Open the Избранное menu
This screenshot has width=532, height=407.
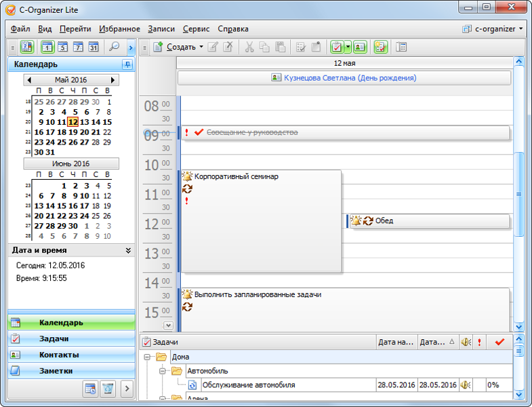tap(119, 29)
